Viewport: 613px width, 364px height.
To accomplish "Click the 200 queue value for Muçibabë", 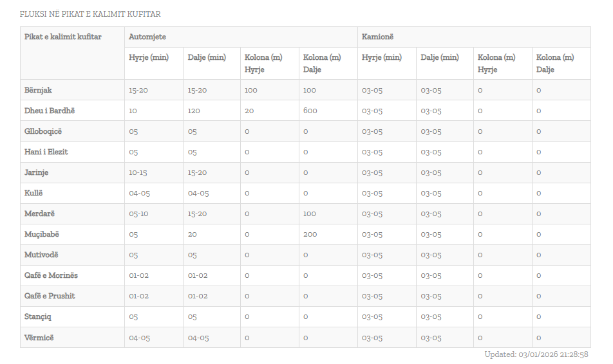I will pos(310,234).
